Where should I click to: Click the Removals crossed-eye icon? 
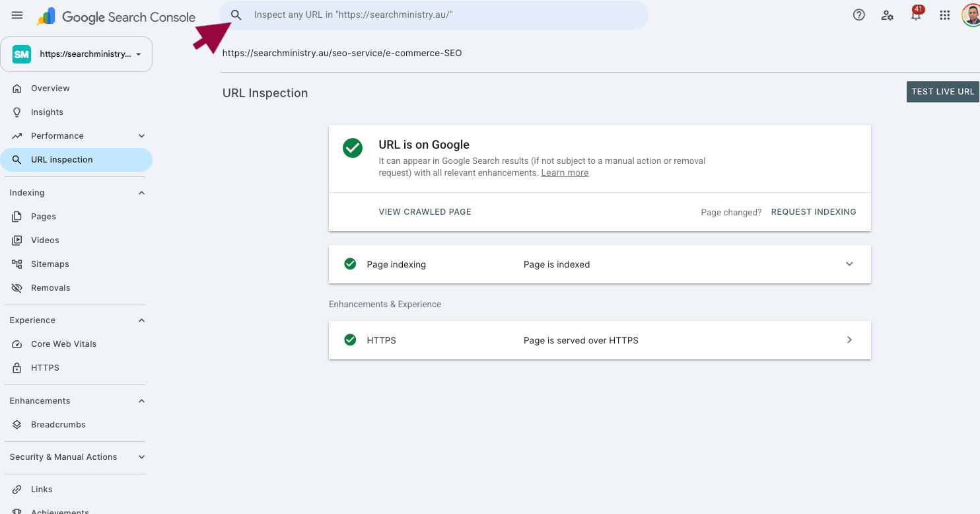pos(17,288)
